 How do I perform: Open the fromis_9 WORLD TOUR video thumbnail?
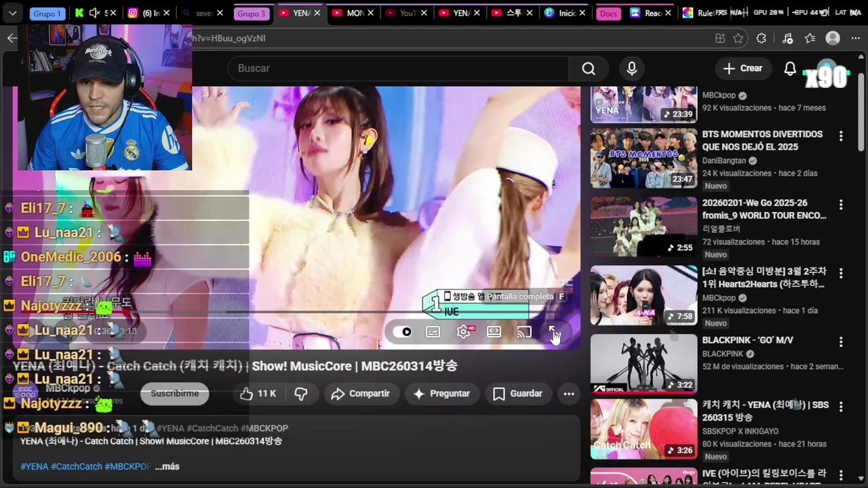644,227
